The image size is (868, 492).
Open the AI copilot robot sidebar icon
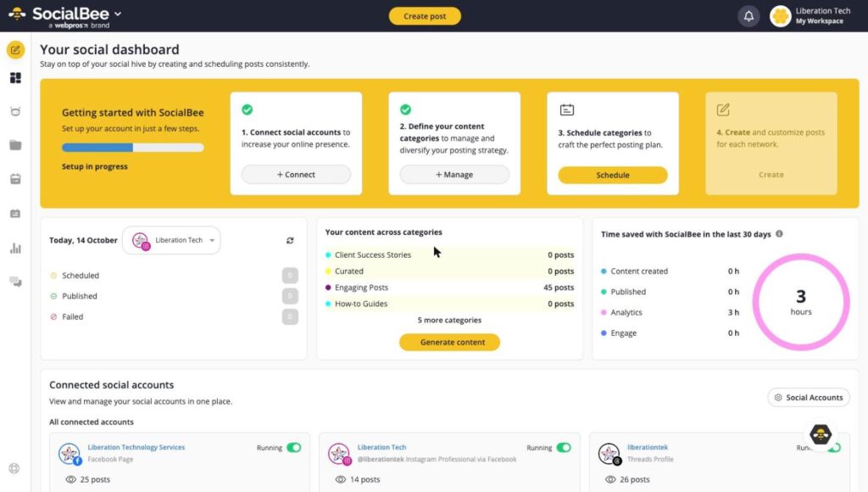click(15, 111)
